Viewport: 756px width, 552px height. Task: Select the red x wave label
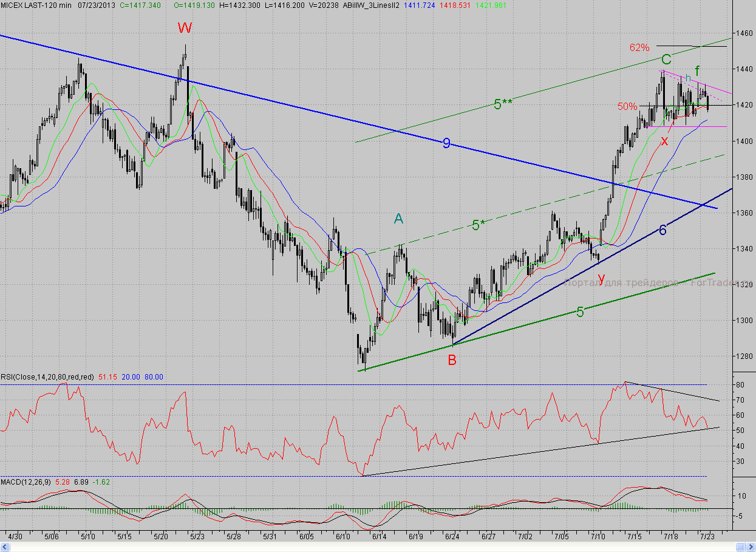(x=664, y=141)
